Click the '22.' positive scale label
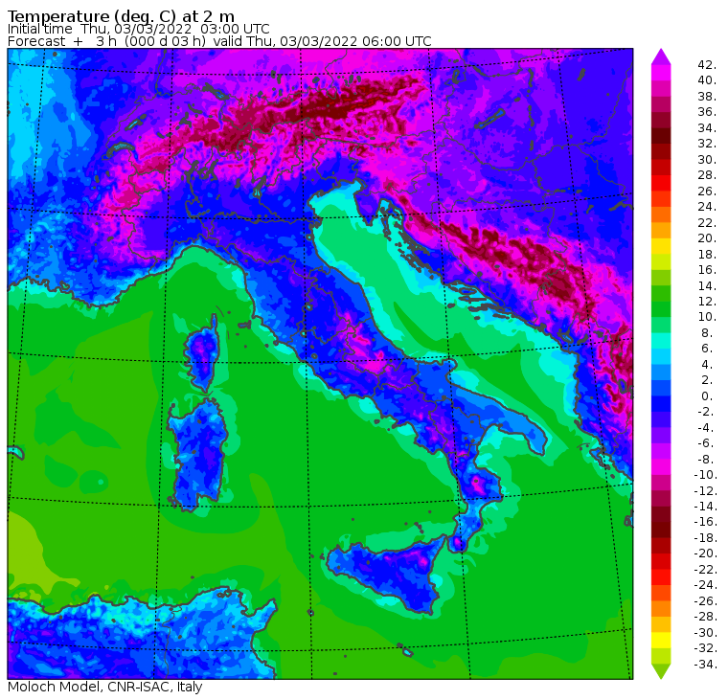 click(707, 222)
